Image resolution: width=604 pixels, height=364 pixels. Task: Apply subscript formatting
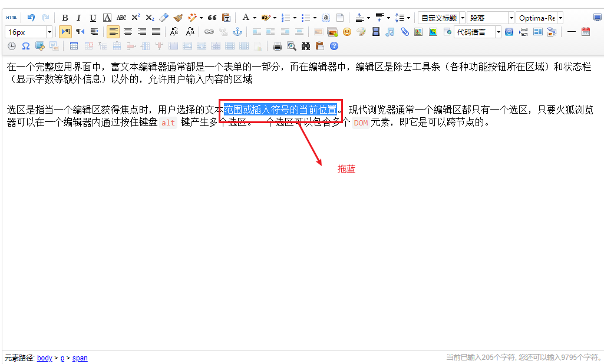(x=150, y=18)
